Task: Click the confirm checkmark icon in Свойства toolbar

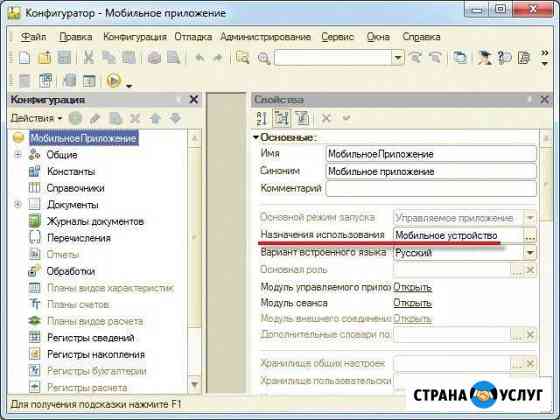Action: pyautogui.click(x=346, y=118)
